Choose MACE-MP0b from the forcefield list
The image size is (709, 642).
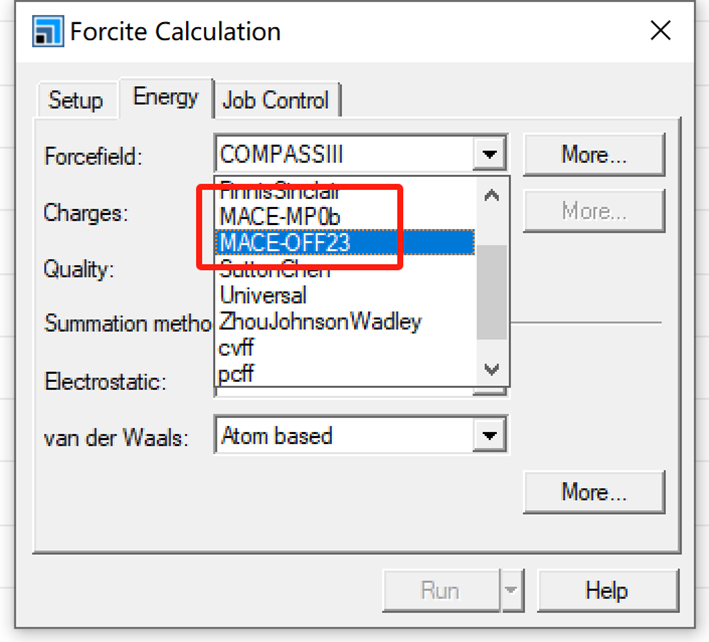pyautogui.click(x=285, y=216)
